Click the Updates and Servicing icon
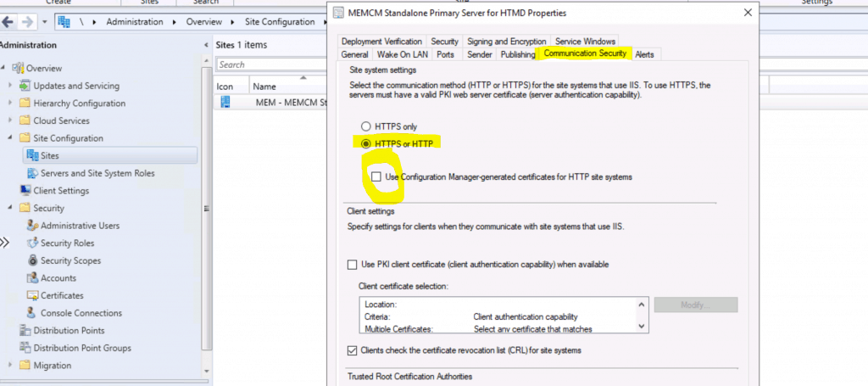 coord(25,86)
